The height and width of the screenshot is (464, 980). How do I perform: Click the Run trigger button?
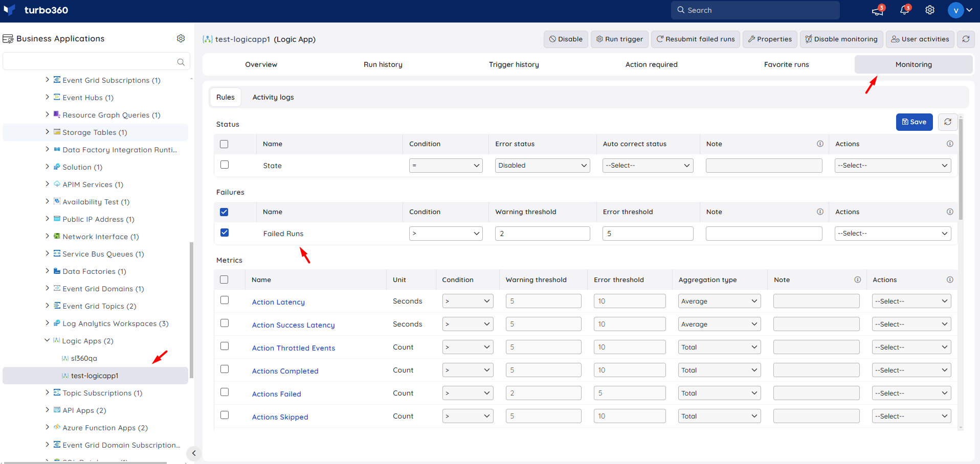pyautogui.click(x=619, y=39)
